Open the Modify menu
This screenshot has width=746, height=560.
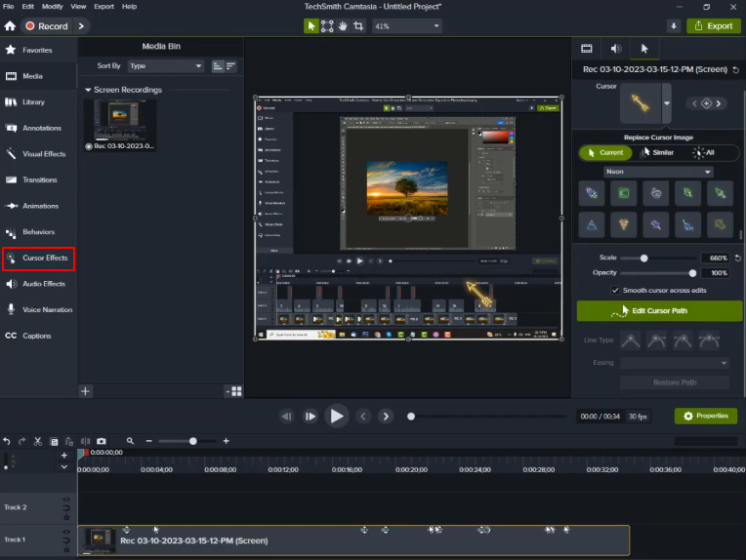point(52,6)
